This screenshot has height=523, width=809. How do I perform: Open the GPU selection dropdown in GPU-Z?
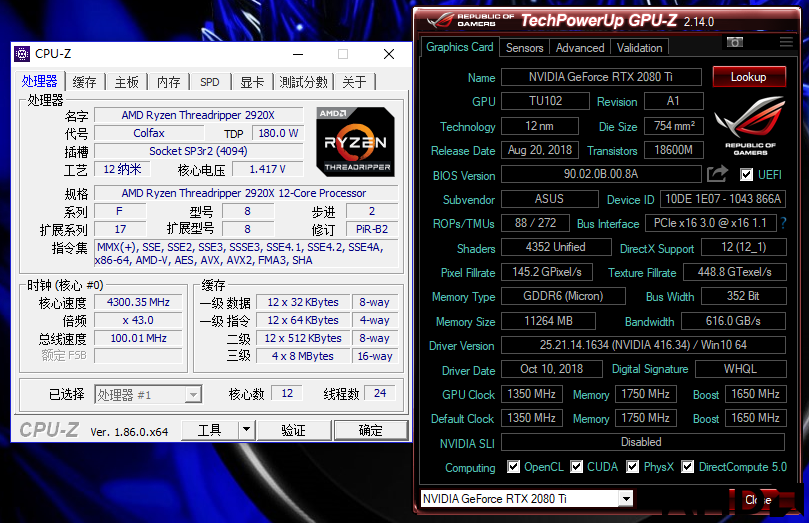(626, 499)
